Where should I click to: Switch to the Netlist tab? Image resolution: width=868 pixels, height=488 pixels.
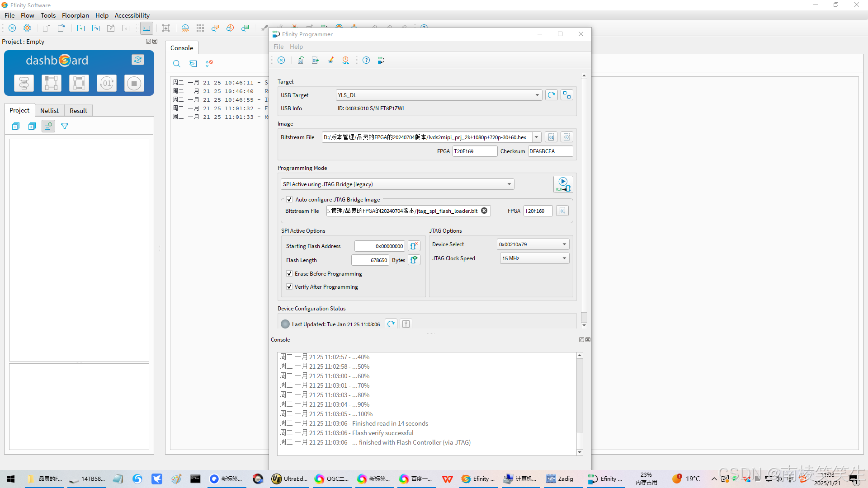[49, 110]
